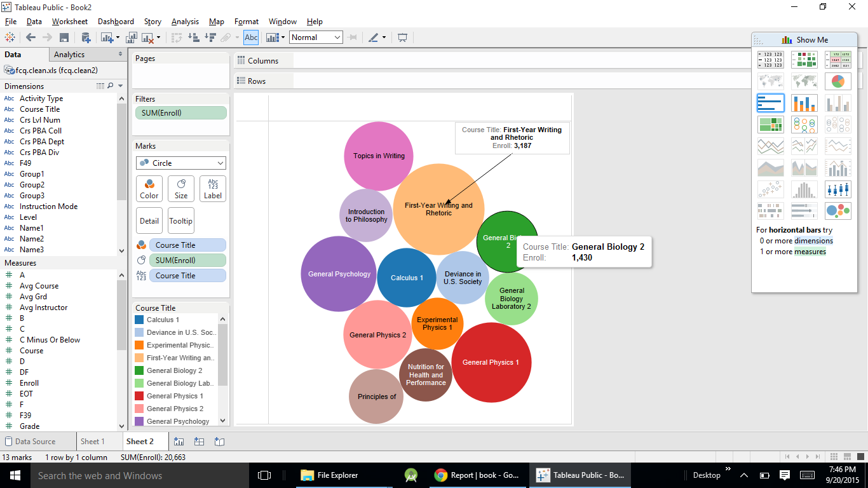Click the Dimensions search magnifier icon
Image resolution: width=868 pixels, height=488 pixels.
[x=111, y=86]
